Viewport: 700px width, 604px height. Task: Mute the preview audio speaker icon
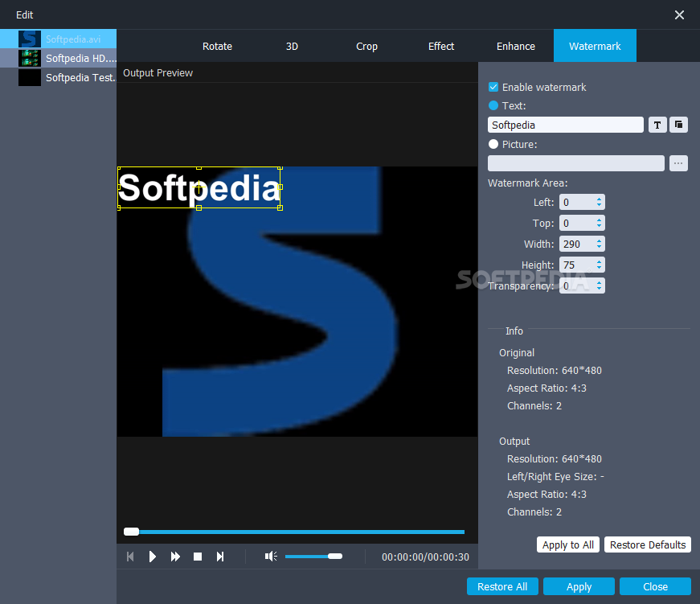[x=271, y=557]
